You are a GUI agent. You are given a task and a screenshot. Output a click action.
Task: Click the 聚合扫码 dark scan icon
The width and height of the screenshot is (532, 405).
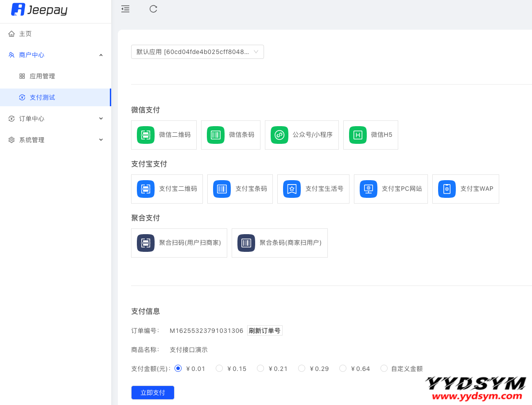(x=145, y=243)
